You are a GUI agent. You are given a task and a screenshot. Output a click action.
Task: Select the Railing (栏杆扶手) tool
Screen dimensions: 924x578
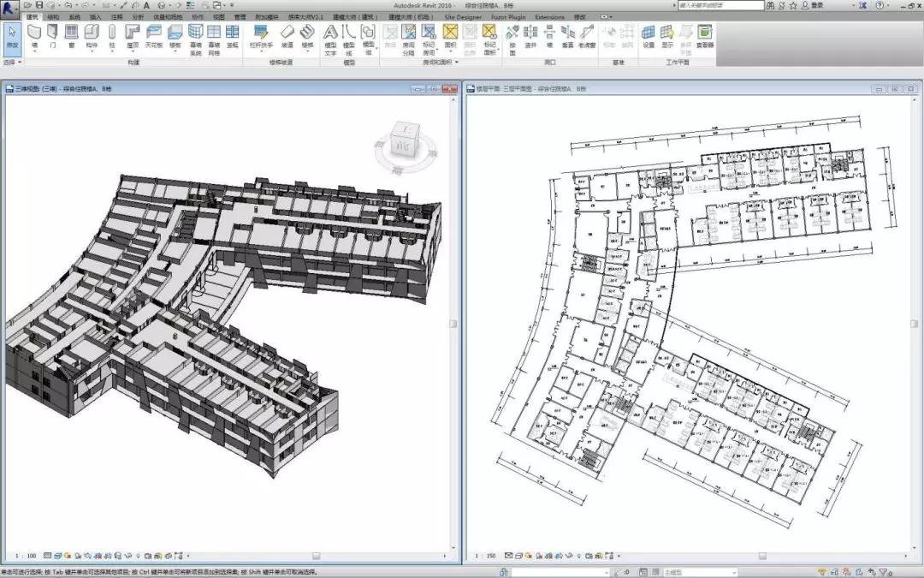[261, 35]
